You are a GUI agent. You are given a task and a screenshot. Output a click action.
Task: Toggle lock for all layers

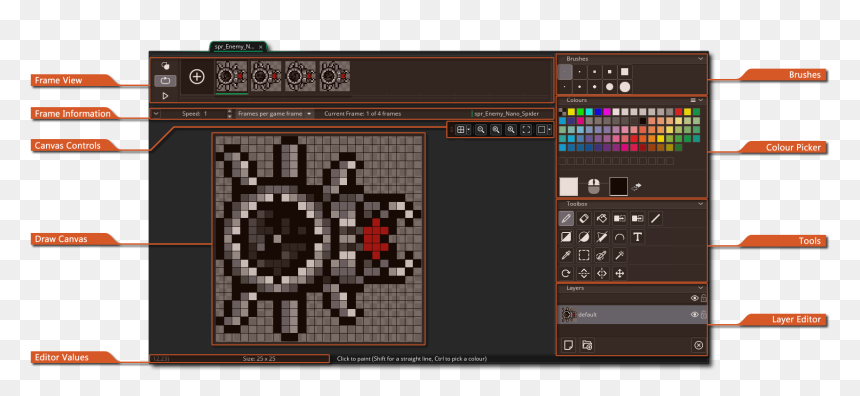pyautogui.click(x=704, y=298)
